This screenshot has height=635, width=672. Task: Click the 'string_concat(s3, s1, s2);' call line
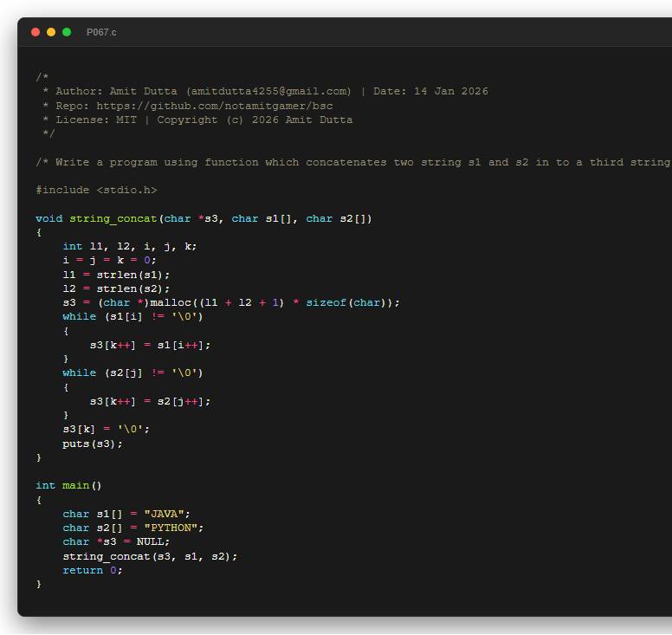(x=150, y=556)
